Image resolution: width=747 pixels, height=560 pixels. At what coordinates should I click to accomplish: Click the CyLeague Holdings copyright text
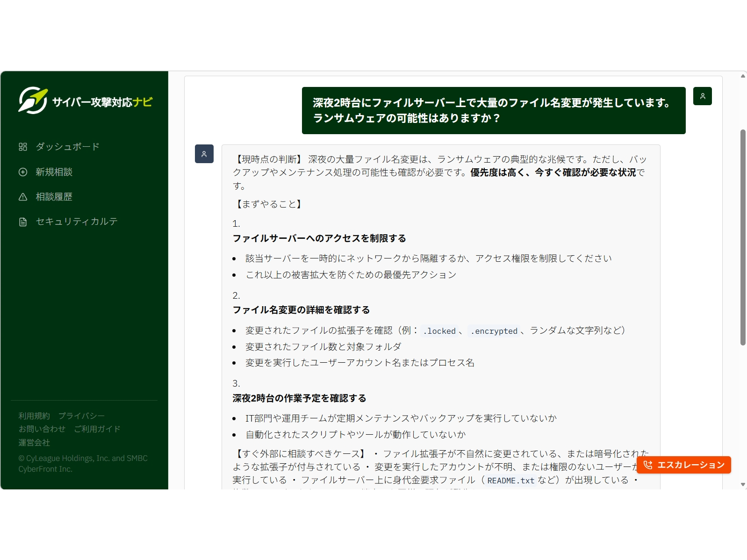coord(83,464)
